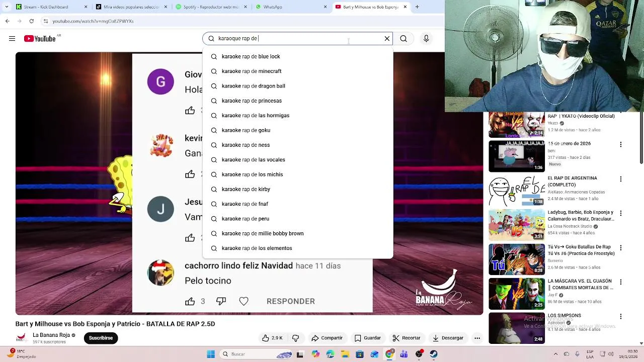Viewport: 644px width, 362px height.
Task: Choose suggestion karaoke rap de blue lock
Action: coord(297,56)
